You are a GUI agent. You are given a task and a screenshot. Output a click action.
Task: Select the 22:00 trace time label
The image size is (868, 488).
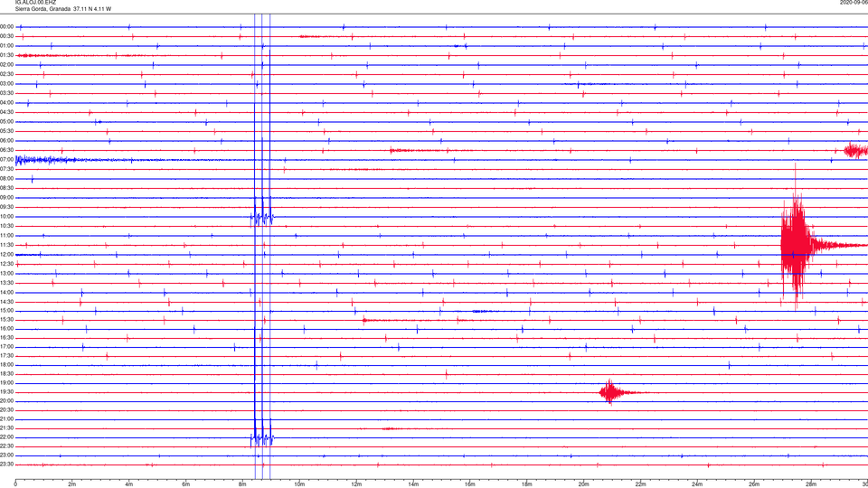point(6,437)
